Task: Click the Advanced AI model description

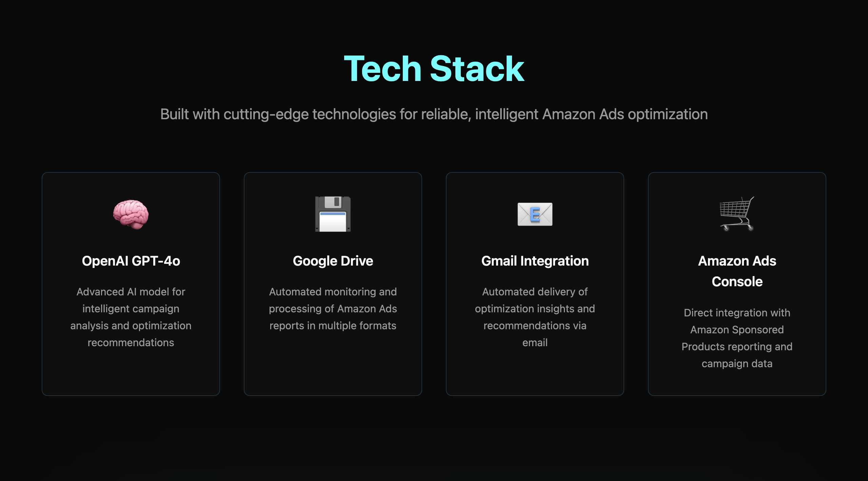Action: point(131,317)
